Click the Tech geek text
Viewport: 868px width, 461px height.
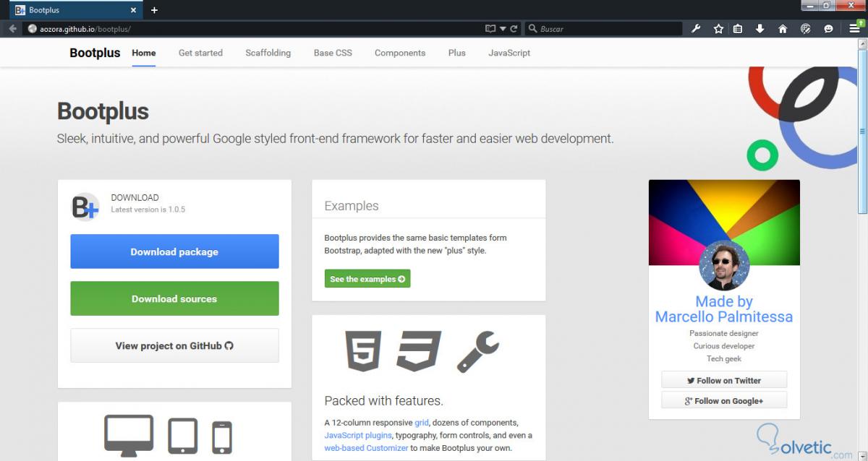coord(724,358)
